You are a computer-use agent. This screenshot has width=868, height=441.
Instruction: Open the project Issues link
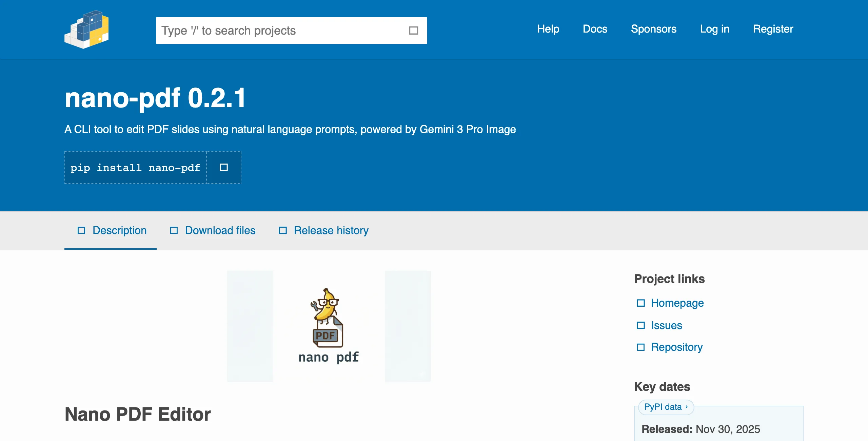666,325
